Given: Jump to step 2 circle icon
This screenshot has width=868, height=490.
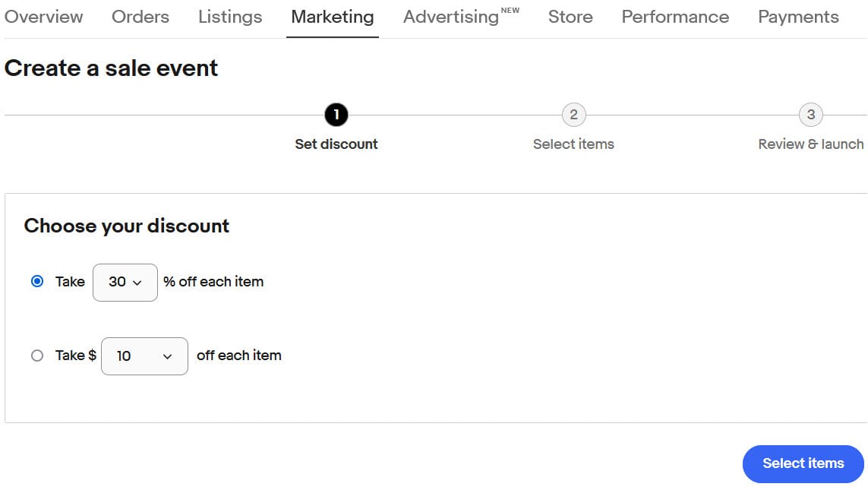Looking at the screenshot, I should coord(573,115).
